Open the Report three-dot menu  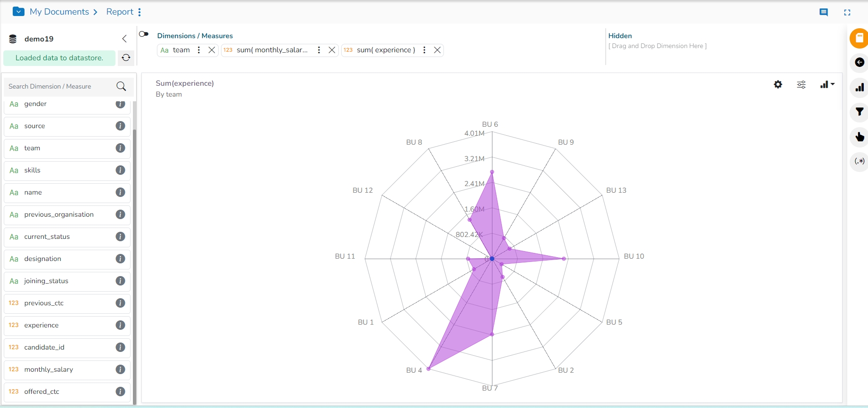139,12
